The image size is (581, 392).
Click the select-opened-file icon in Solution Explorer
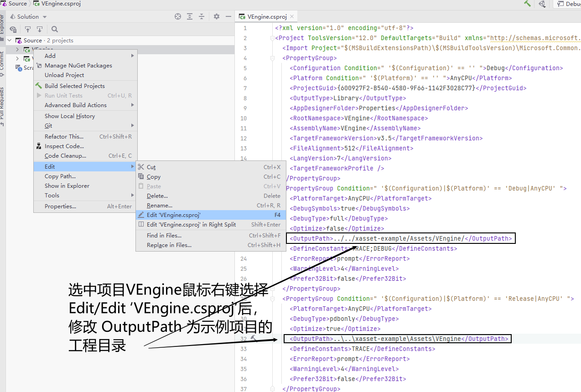[13, 29]
